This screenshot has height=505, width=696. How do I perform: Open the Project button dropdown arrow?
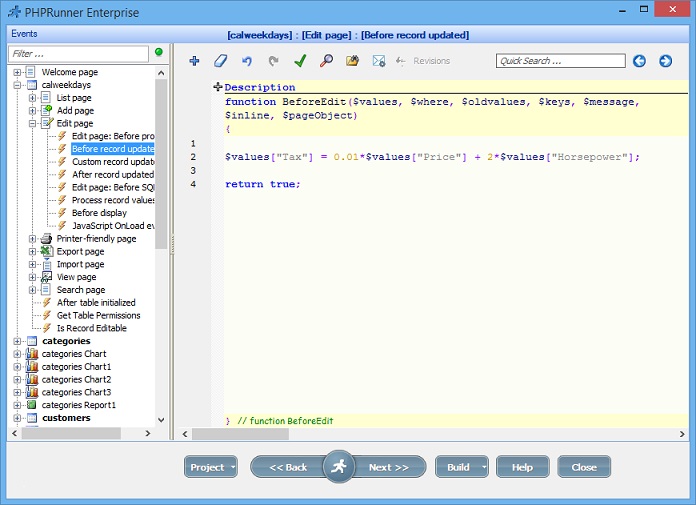click(232, 467)
